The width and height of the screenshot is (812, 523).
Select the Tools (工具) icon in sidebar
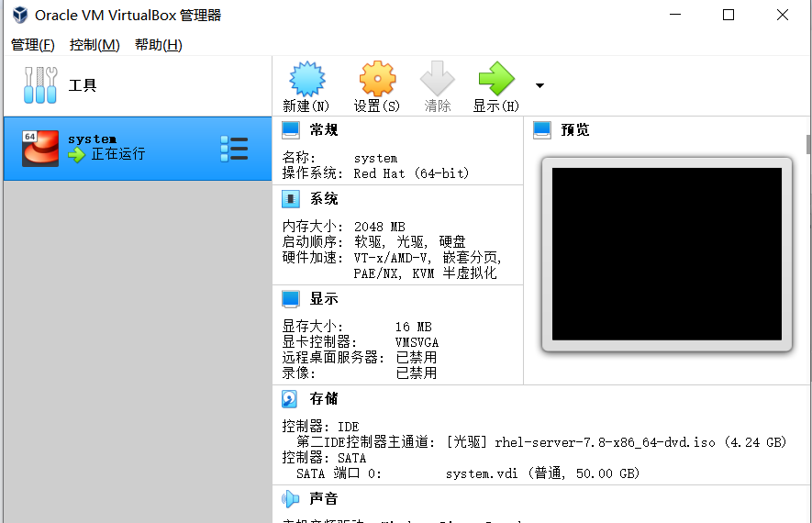[x=40, y=85]
